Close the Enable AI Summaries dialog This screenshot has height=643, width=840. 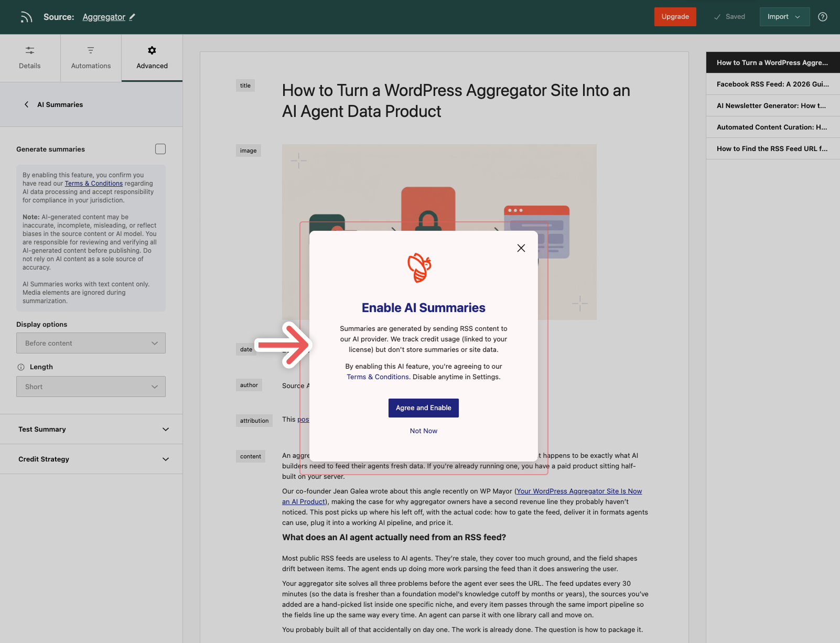pos(521,248)
